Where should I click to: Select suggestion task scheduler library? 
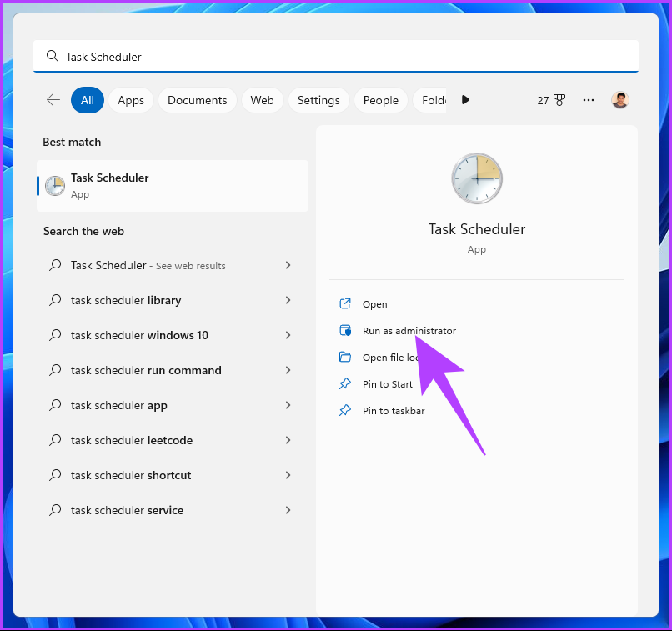(126, 300)
